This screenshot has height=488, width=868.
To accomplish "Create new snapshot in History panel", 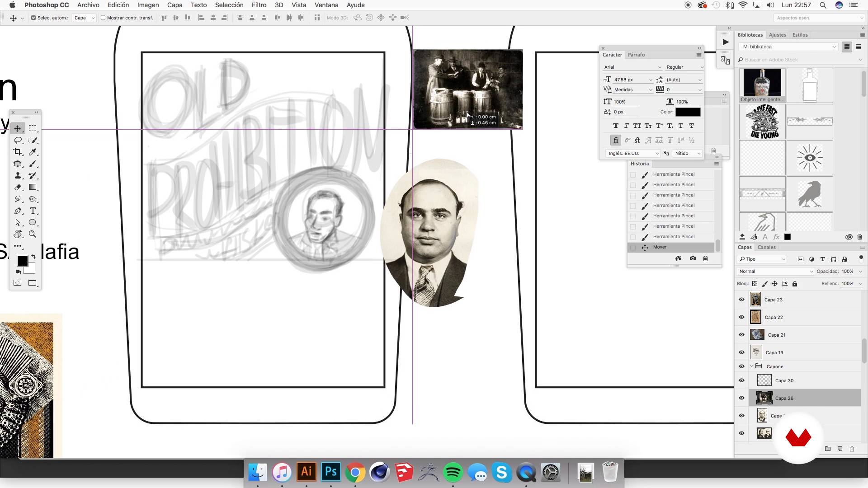I will tap(693, 258).
